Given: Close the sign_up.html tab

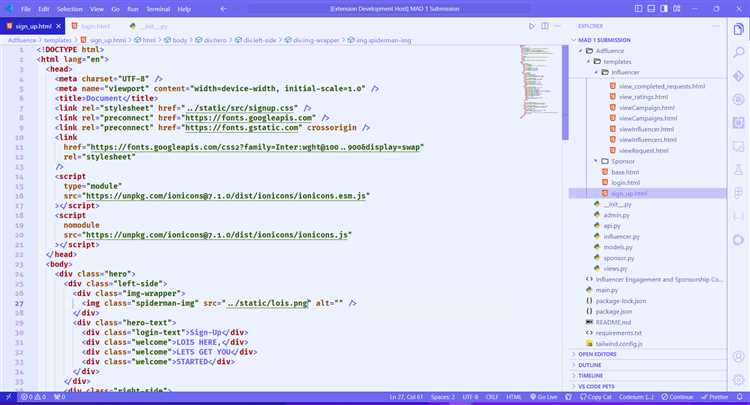Looking at the screenshot, I should pos(58,26).
